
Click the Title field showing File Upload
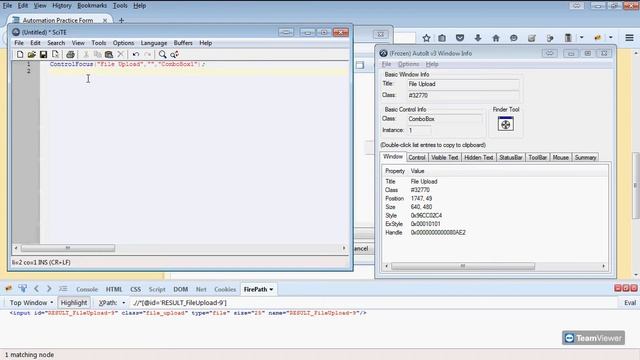coord(463,84)
